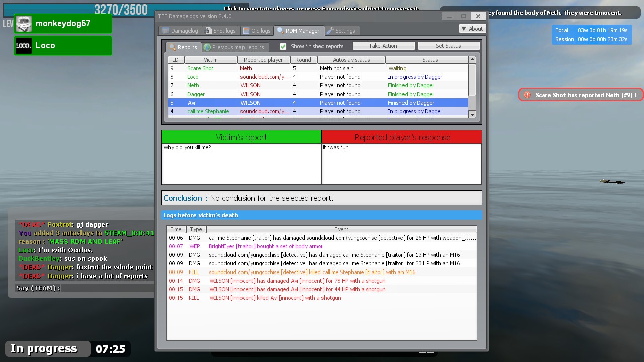644x362 pixels.
Task: Click the Session playtime readout
Action: tap(592, 40)
